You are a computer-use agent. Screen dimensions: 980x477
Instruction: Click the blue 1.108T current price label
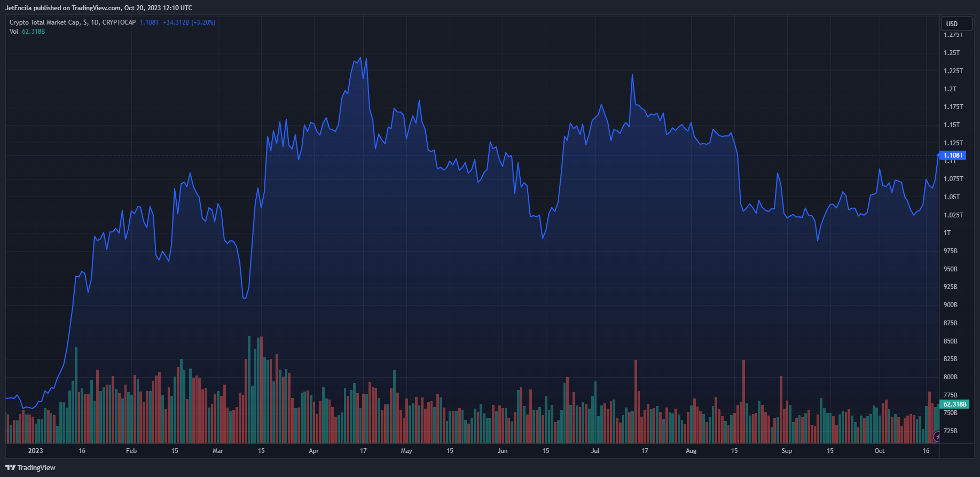(953, 155)
